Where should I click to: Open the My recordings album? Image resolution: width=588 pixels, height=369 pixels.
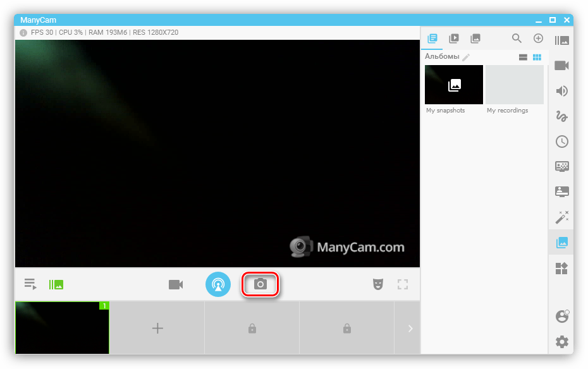(515, 85)
